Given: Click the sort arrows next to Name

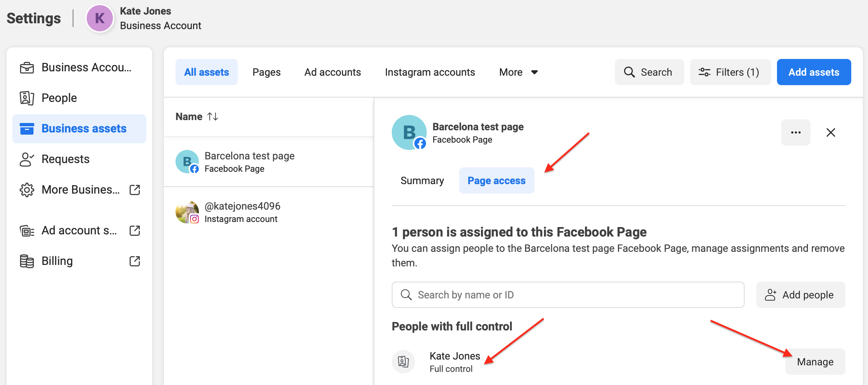Looking at the screenshot, I should [x=213, y=116].
